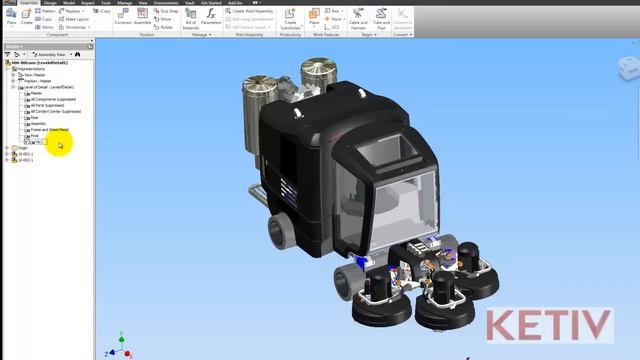The image size is (640, 360).
Task: Open the Replace dropdown arrow
Action: tap(83, 11)
